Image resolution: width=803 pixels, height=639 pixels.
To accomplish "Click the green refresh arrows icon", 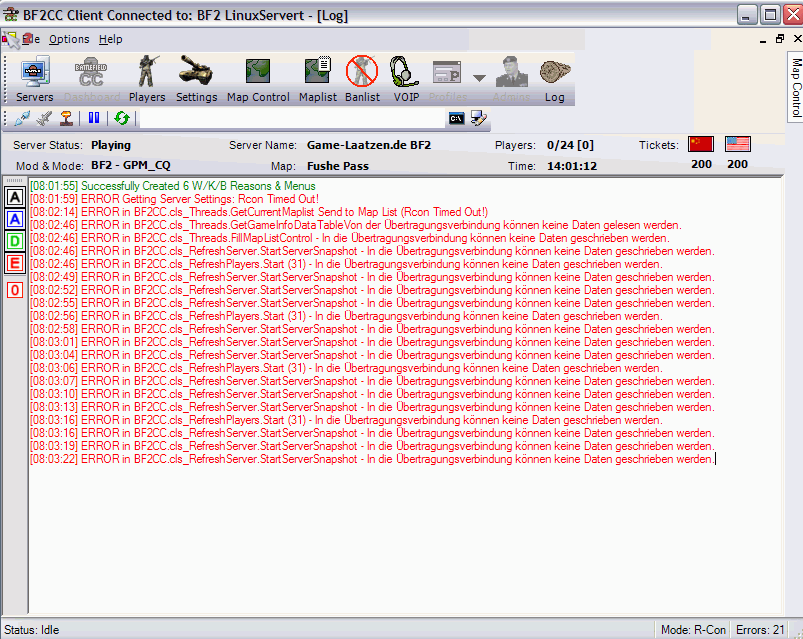I will coord(122,118).
